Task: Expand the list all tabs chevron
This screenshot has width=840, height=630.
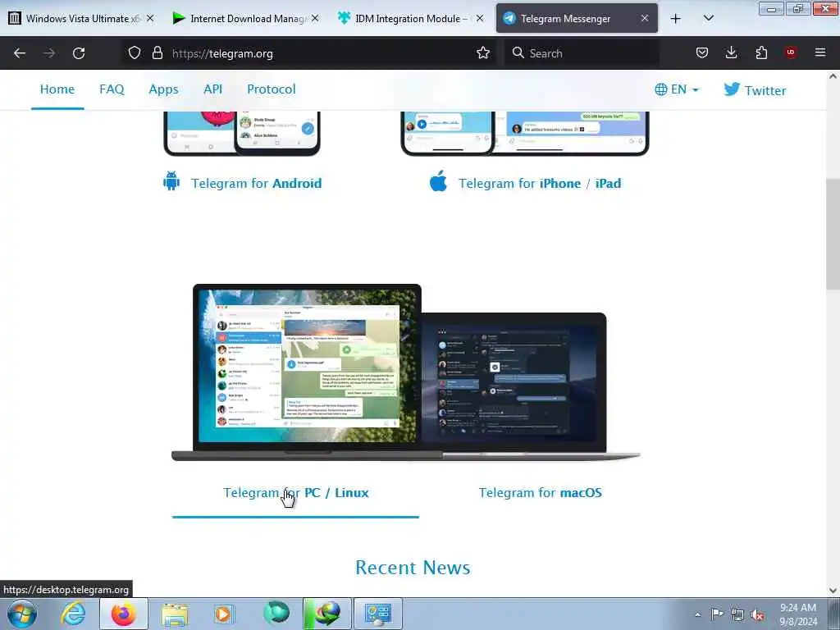Action: point(708,18)
